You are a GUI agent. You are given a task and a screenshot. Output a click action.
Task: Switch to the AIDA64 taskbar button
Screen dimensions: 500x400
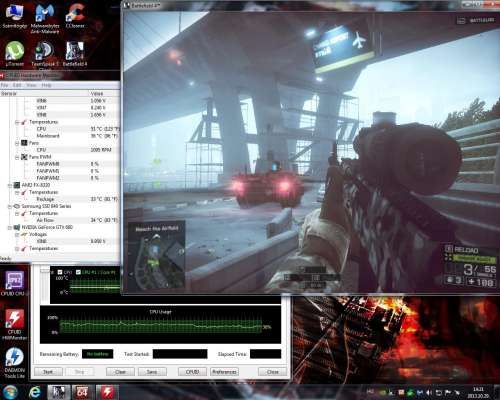pyautogui.click(x=82, y=392)
